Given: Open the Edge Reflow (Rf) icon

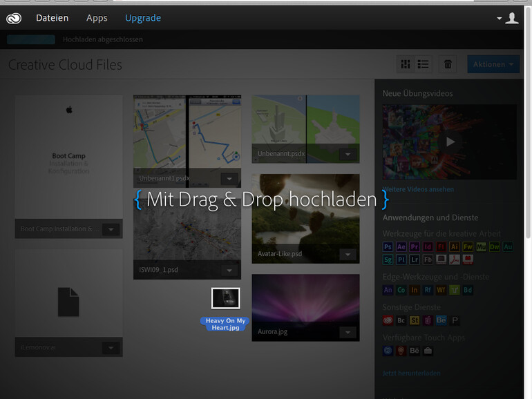Looking at the screenshot, I should [428, 290].
